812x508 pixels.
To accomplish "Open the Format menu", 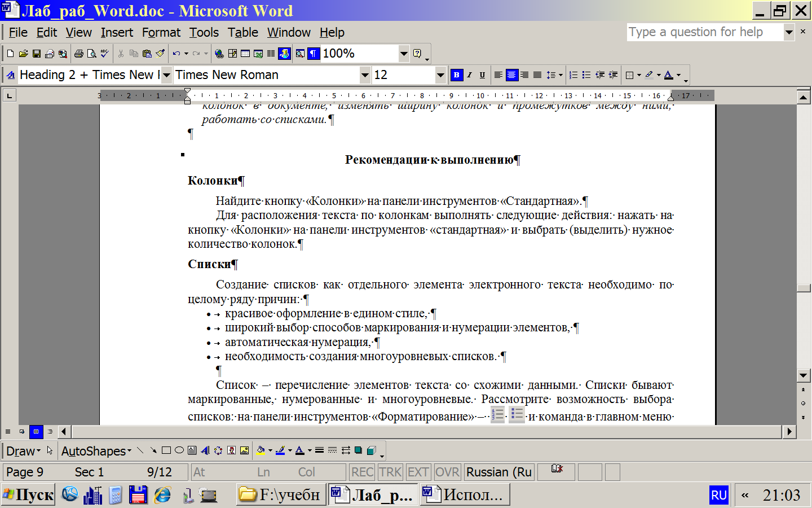I will 161,33.
